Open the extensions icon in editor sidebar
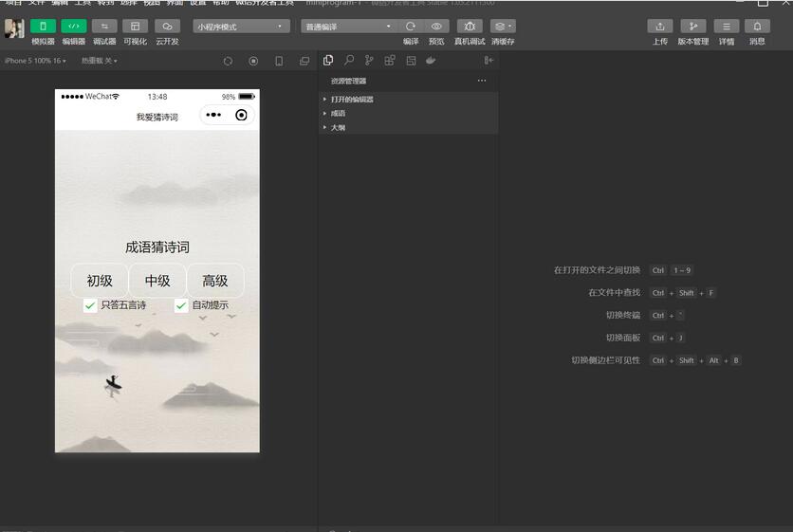This screenshot has height=532, width=793. (390, 60)
